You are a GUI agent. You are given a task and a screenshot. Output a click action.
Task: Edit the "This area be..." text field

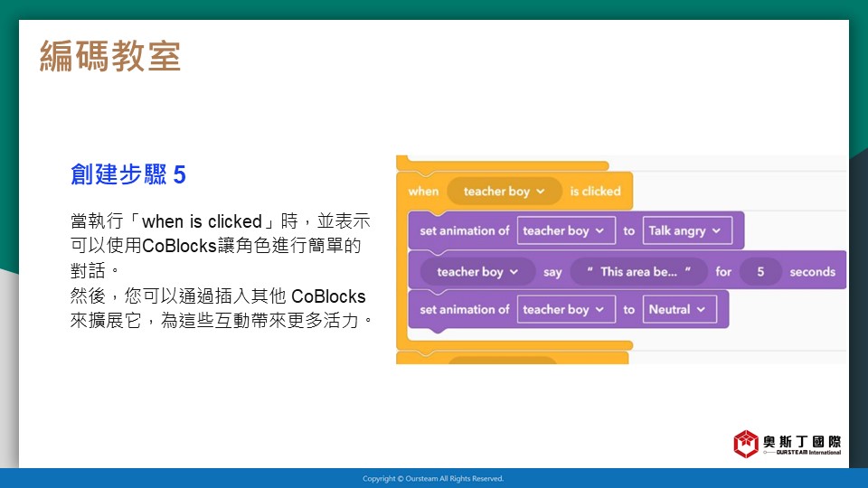[x=639, y=272]
